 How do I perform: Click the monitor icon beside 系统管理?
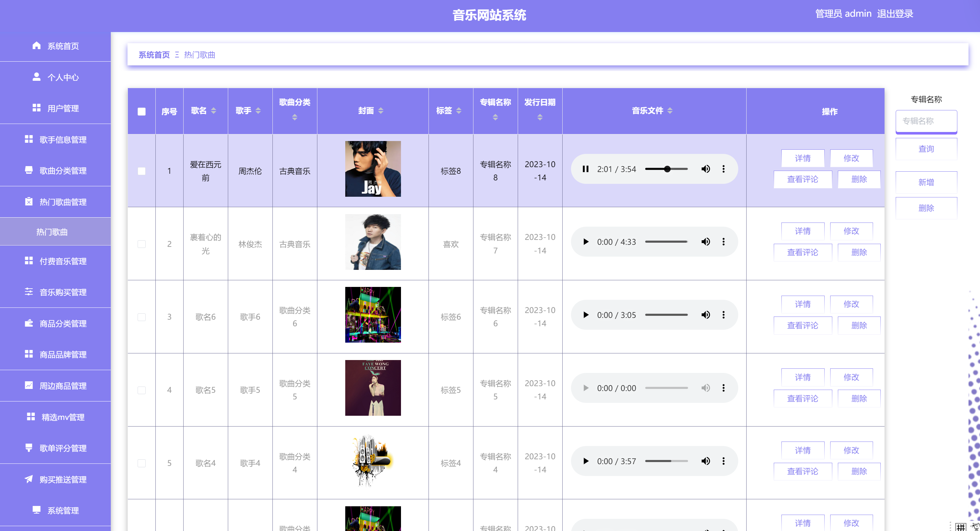click(x=37, y=510)
